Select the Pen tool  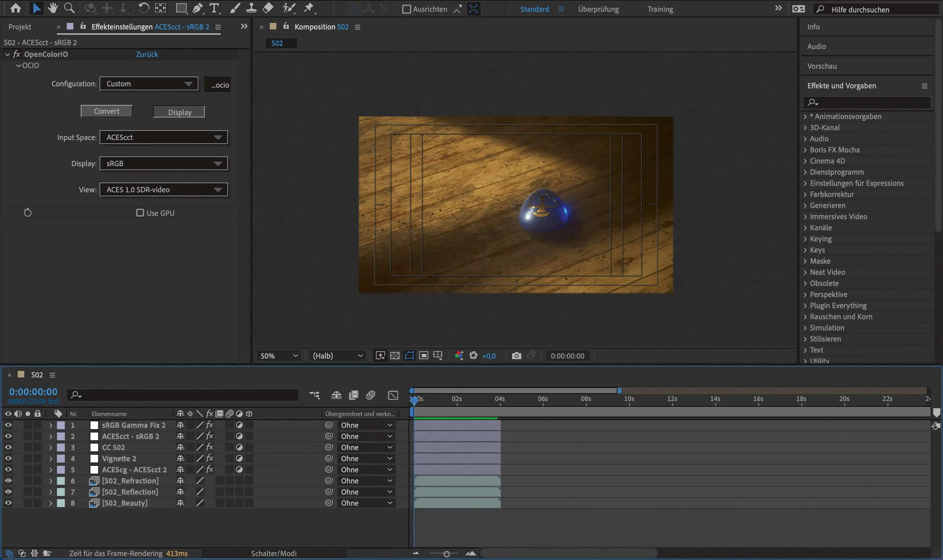coord(197,8)
